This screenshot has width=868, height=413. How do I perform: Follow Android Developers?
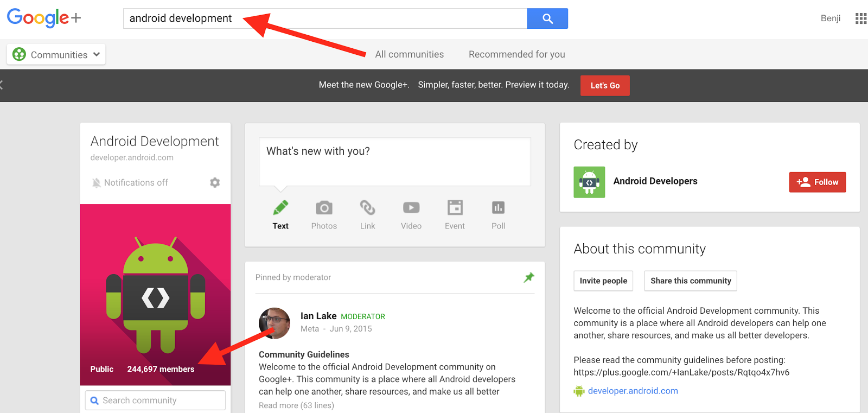(x=818, y=182)
